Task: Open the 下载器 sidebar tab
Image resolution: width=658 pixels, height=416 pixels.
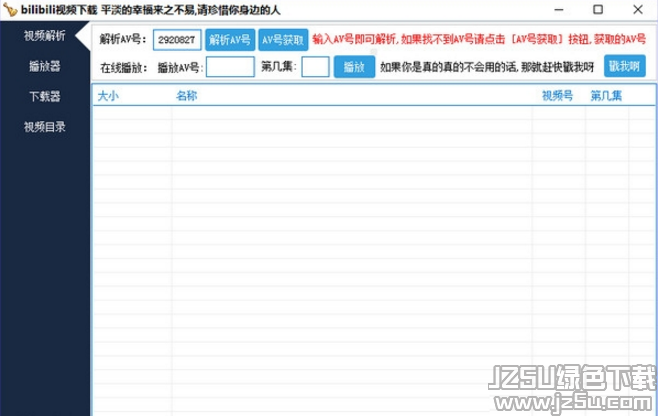Action: pos(44,96)
